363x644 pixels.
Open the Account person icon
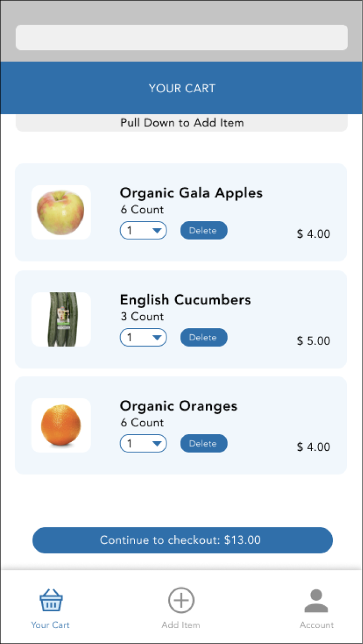(316, 601)
